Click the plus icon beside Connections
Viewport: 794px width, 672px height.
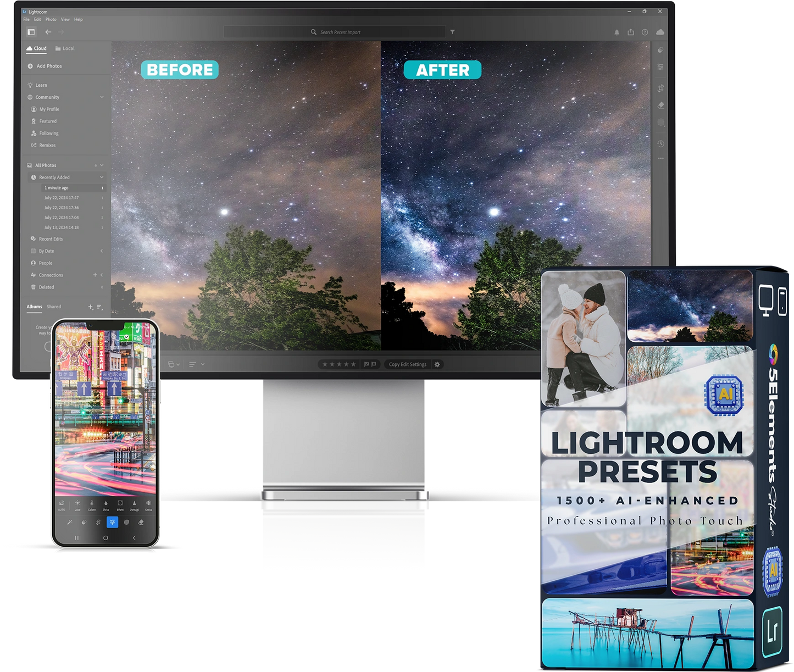tap(95, 275)
